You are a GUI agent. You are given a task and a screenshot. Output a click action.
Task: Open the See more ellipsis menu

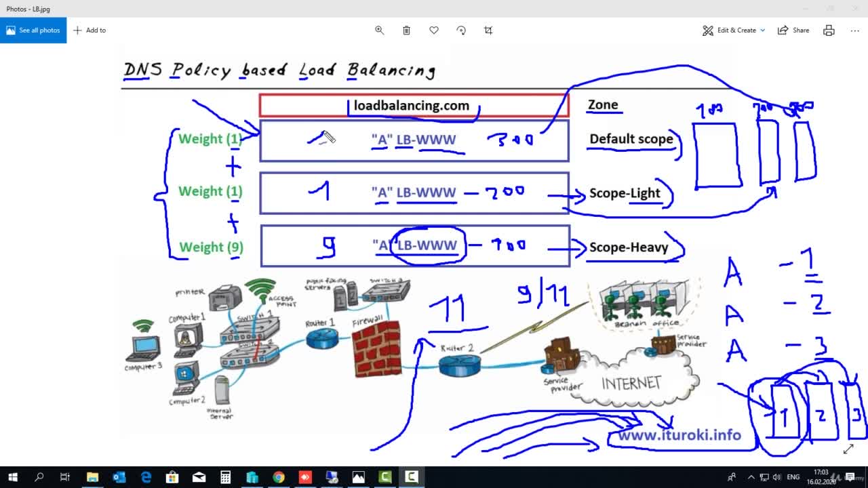click(854, 30)
